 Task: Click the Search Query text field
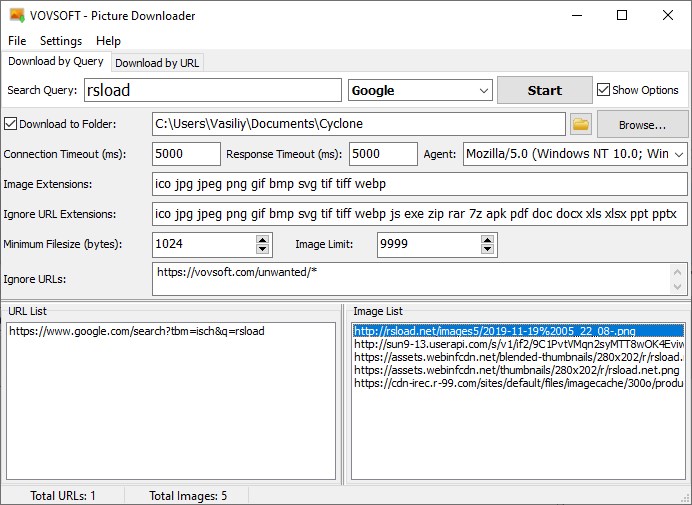coord(212,90)
